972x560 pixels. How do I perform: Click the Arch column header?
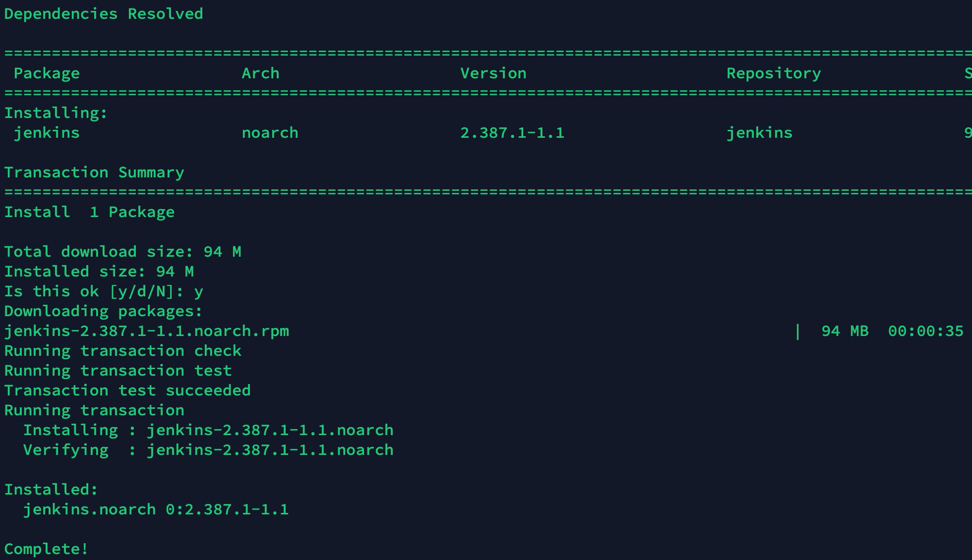click(x=260, y=73)
